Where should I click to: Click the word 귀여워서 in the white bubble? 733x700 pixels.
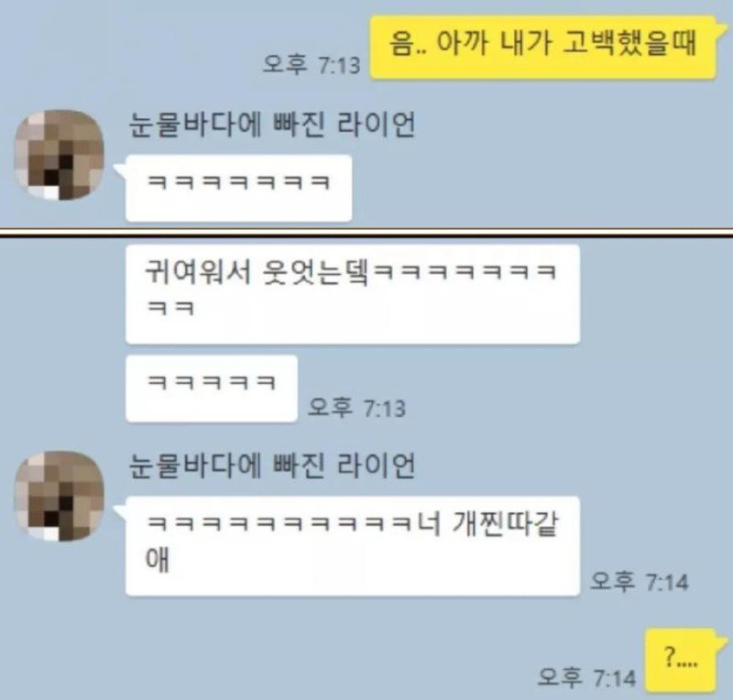pyautogui.click(x=199, y=271)
